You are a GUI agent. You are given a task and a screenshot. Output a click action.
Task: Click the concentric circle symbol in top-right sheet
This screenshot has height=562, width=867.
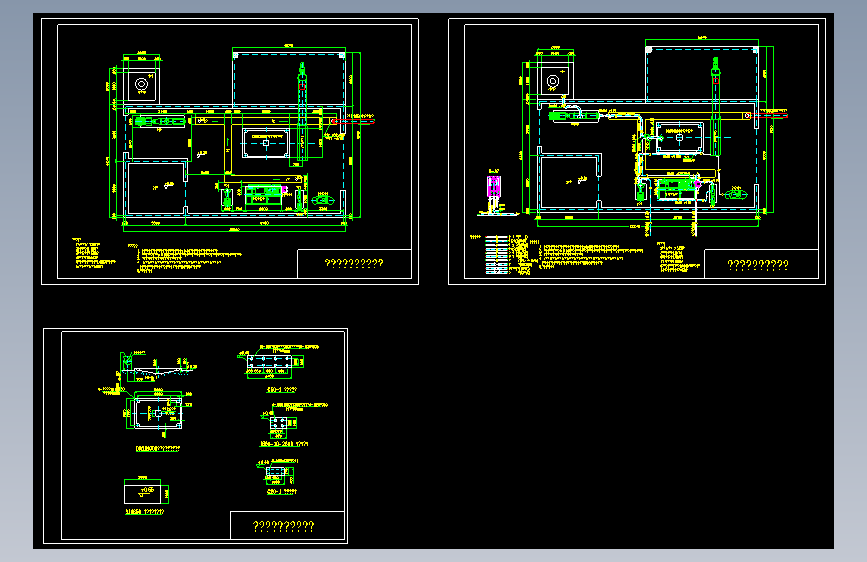tap(553, 81)
